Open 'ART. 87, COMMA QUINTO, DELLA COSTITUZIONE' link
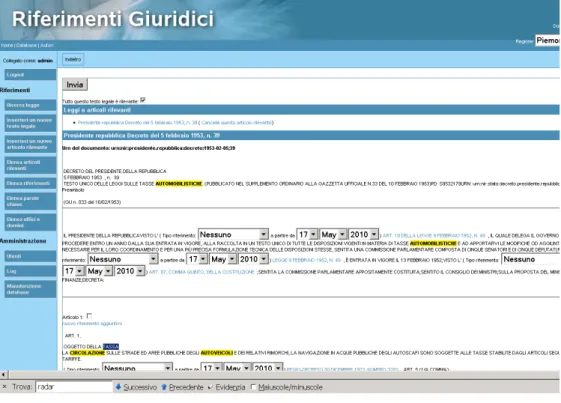561x403 pixels. click(x=201, y=272)
